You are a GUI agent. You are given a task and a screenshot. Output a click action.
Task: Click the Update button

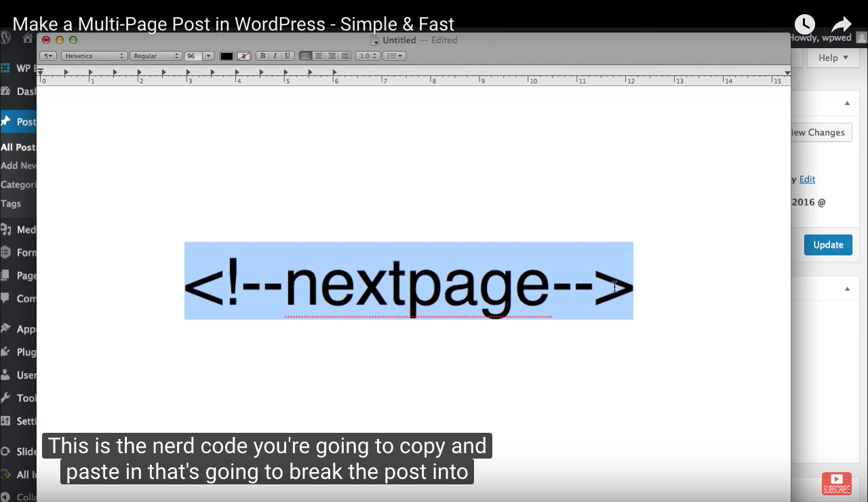pos(828,244)
